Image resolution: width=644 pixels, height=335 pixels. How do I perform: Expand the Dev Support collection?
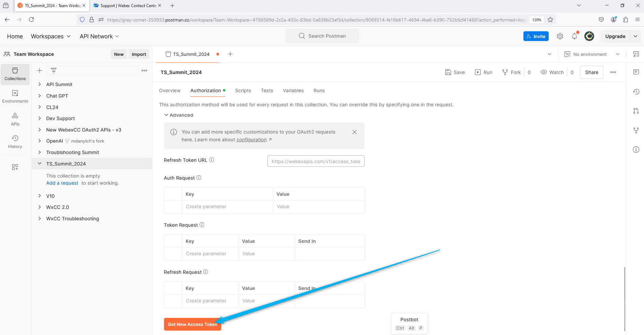(40, 118)
